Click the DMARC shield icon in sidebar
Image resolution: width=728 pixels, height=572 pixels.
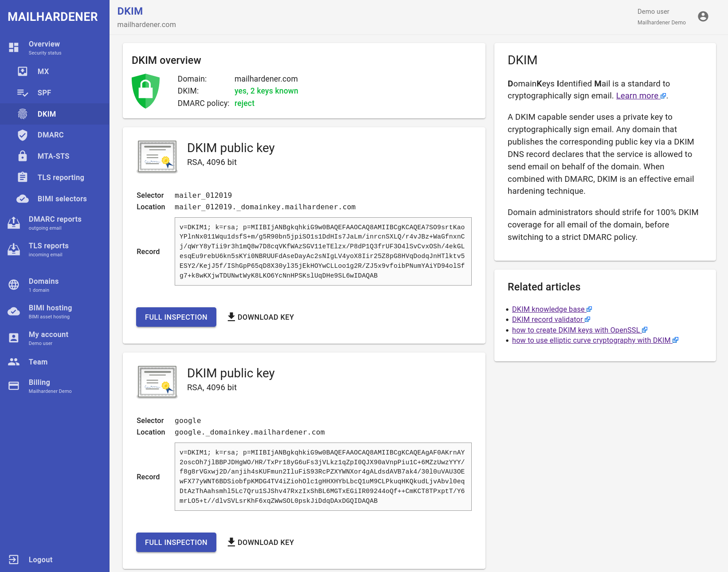click(x=23, y=135)
